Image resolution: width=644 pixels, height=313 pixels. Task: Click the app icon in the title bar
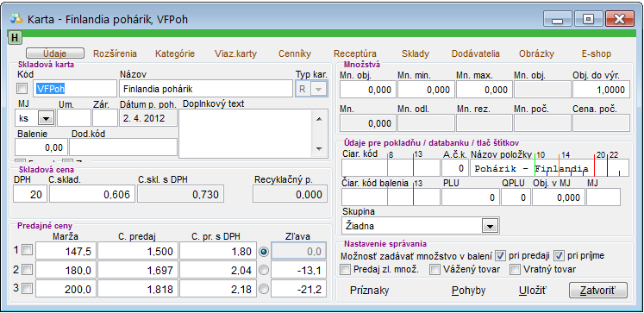point(17,19)
